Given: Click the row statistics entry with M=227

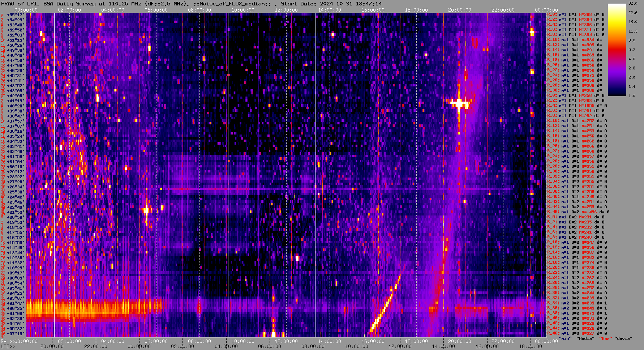Looking at the screenshot, I should pos(577,333).
